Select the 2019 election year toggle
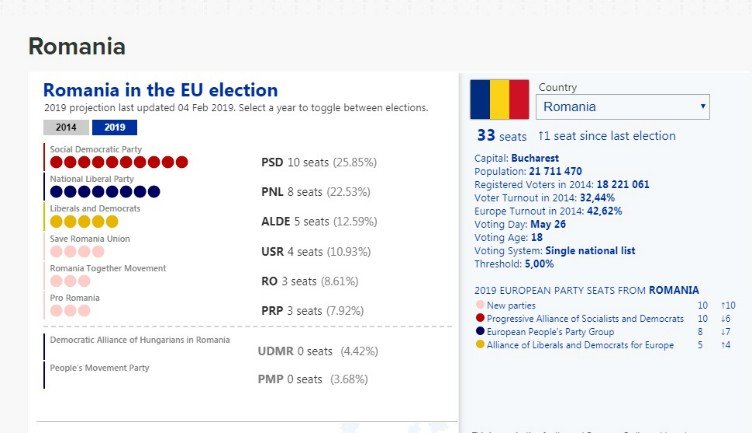The width and height of the screenshot is (752, 433). (114, 128)
